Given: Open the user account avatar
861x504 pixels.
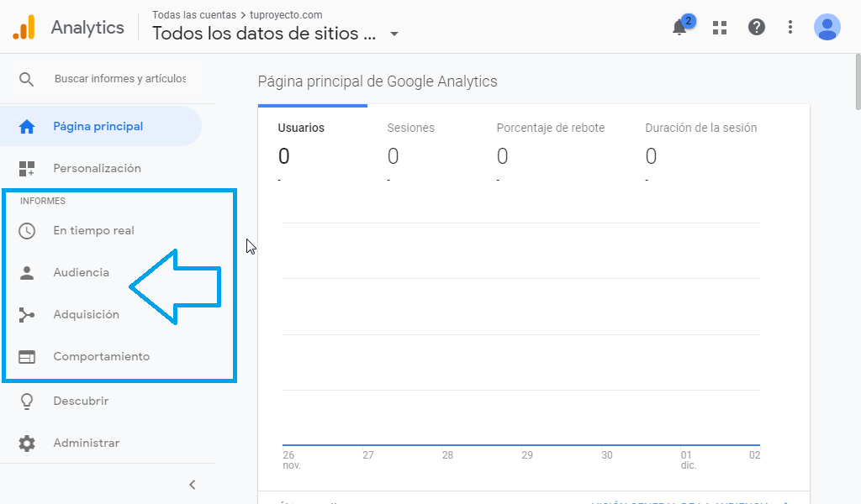Looking at the screenshot, I should click(x=827, y=28).
